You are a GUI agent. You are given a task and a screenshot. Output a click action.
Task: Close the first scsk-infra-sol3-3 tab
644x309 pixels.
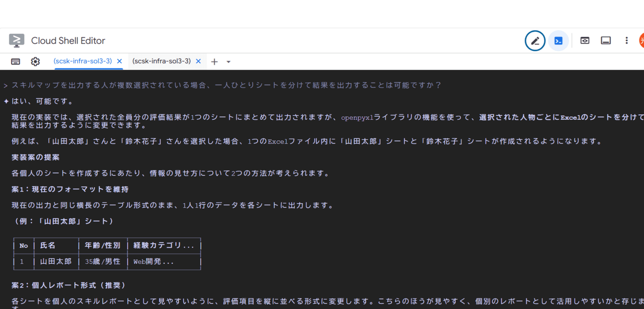[x=119, y=61]
